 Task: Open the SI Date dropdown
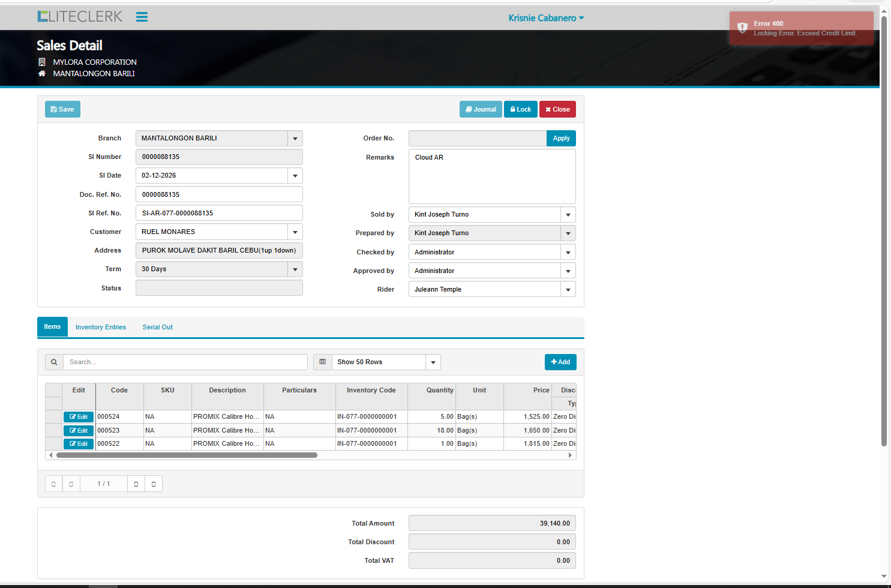tap(295, 176)
